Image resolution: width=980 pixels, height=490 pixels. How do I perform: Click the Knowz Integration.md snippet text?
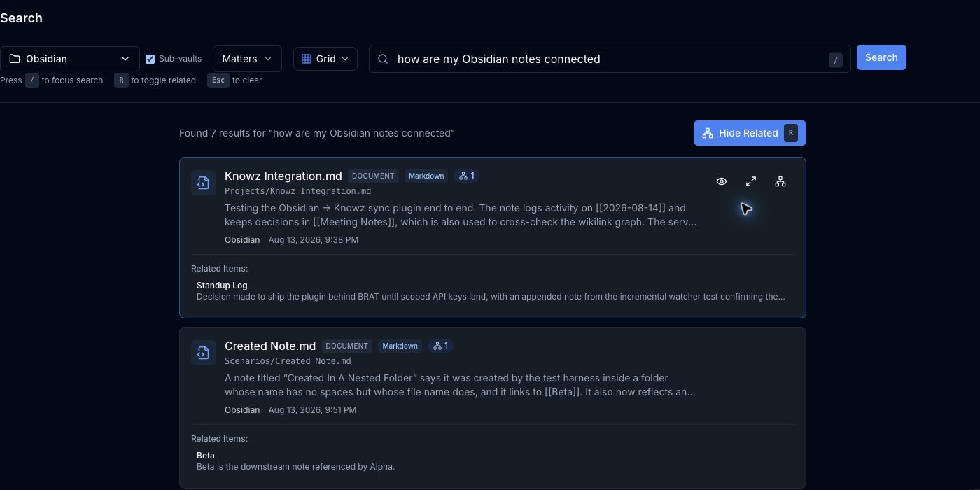pyautogui.click(x=461, y=215)
